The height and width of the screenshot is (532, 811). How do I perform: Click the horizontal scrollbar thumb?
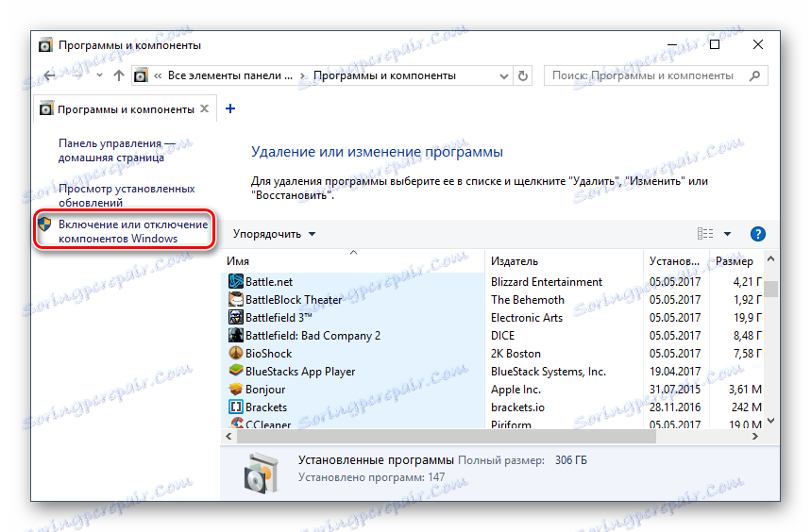point(447,437)
